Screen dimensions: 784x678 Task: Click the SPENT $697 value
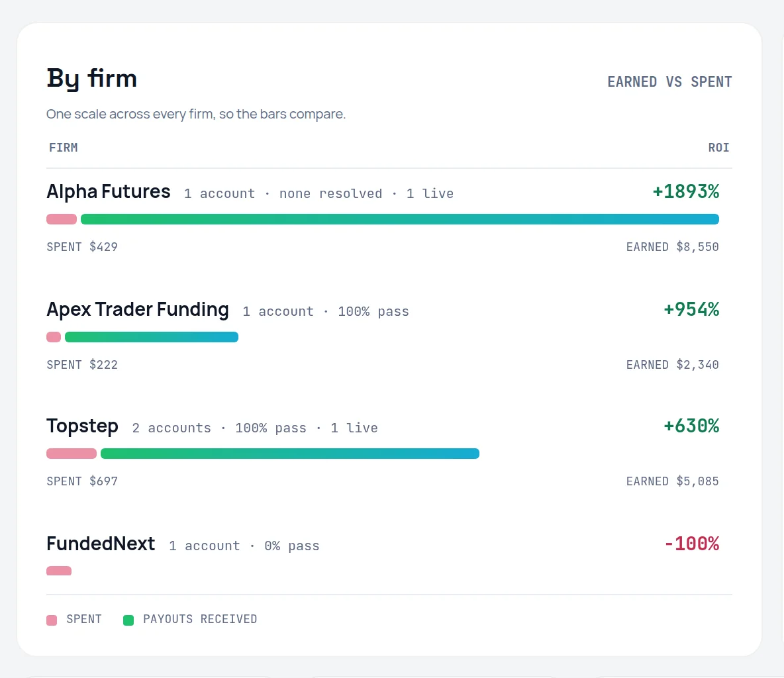[x=82, y=481]
